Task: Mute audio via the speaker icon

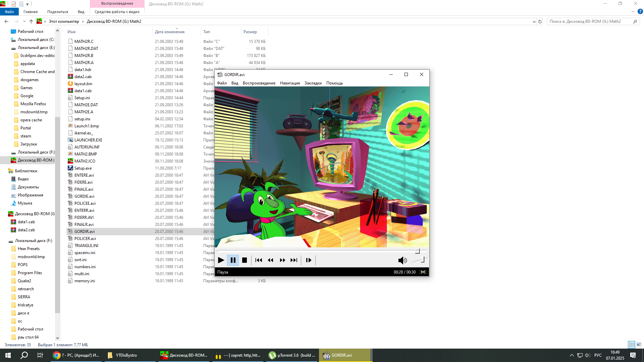Action: [x=402, y=260]
